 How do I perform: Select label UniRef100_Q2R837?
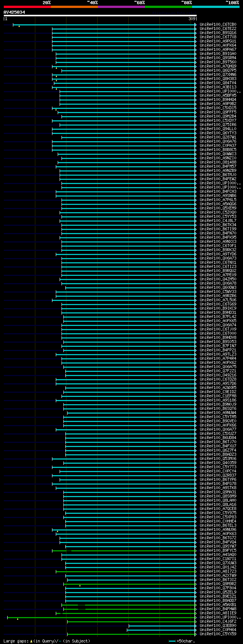coord(218,476)
